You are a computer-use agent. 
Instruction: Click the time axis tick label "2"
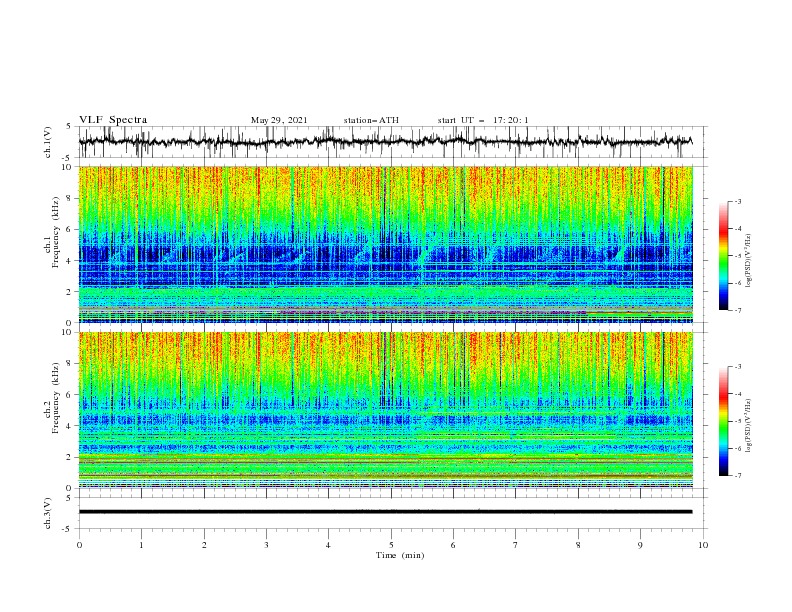[x=204, y=545]
